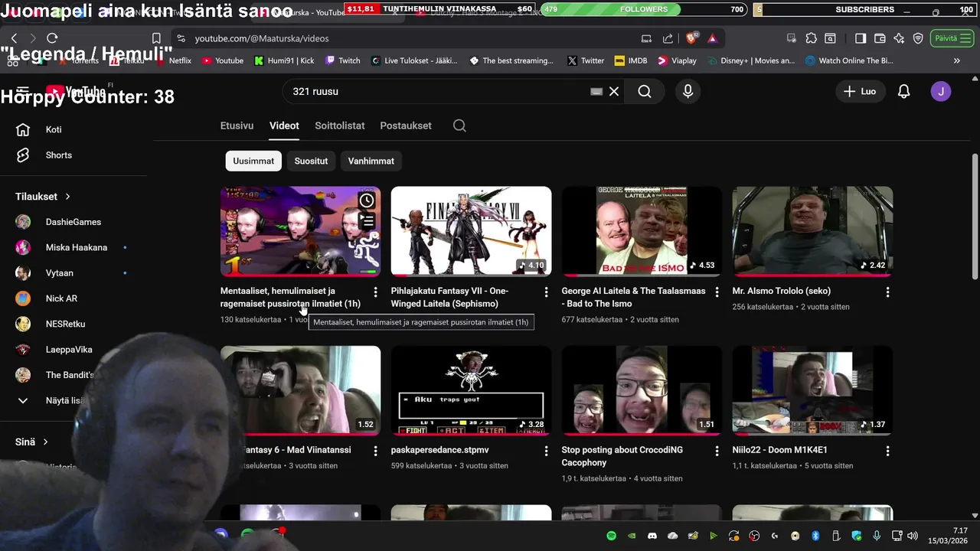Bookmark this page icon in address bar
980x551 pixels.
pos(156,38)
